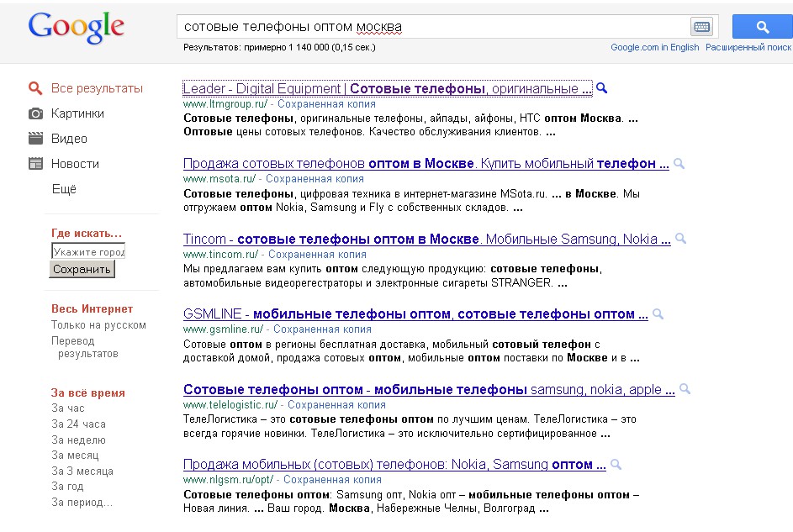Click preview magnifier beside msota.ru result title
The image size is (793, 532).
click(x=679, y=164)
